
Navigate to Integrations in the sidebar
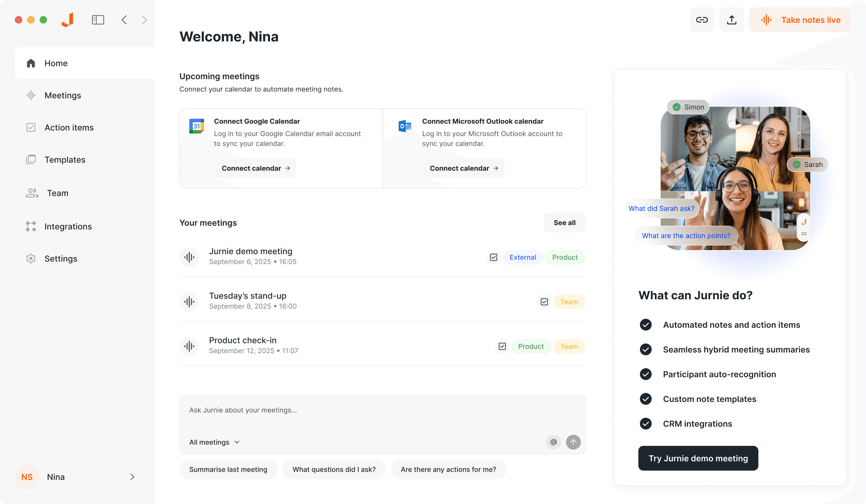pyautogui.click(x=68, y=226)
